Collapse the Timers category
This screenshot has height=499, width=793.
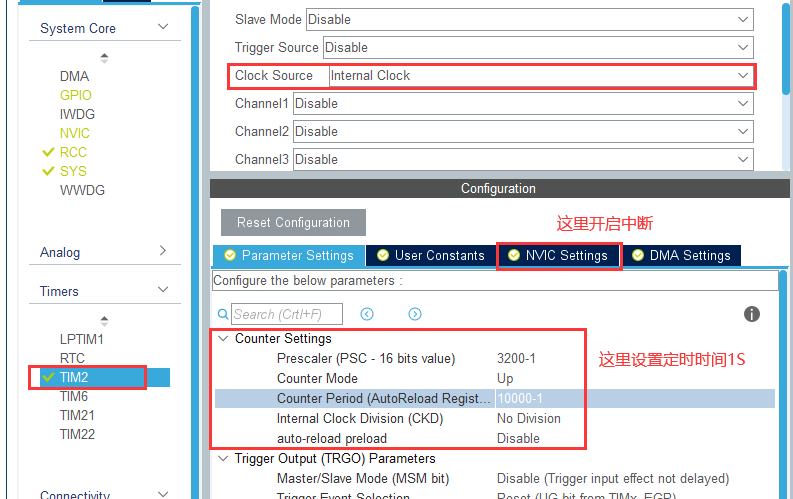pos(163,290)
